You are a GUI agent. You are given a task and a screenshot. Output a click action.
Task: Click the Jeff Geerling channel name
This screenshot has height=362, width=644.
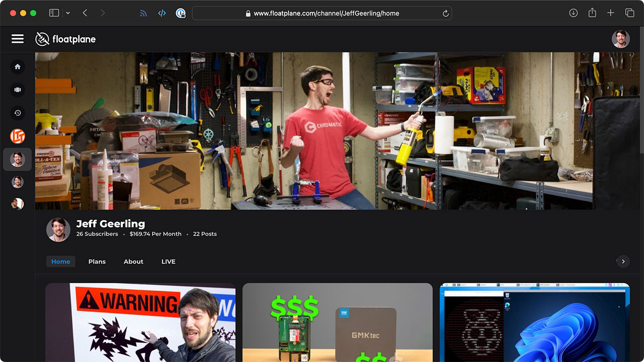(x=110, y=224)
